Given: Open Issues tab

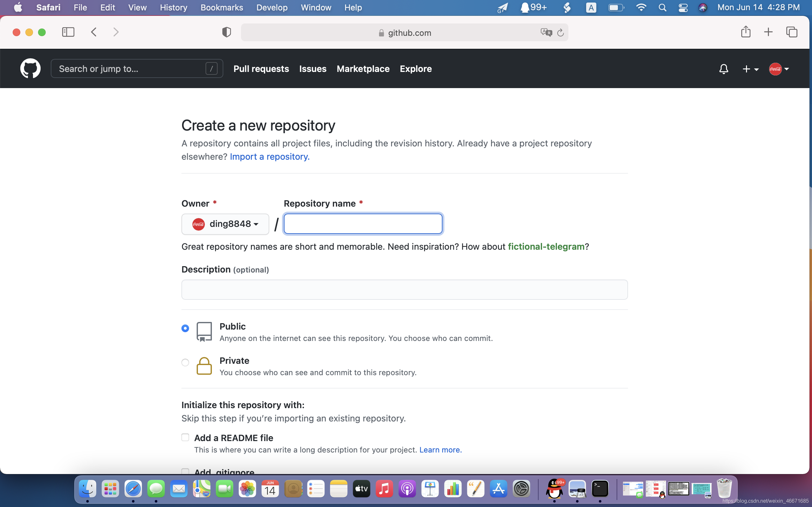Looking at the screenshot, I should [312, 68].
